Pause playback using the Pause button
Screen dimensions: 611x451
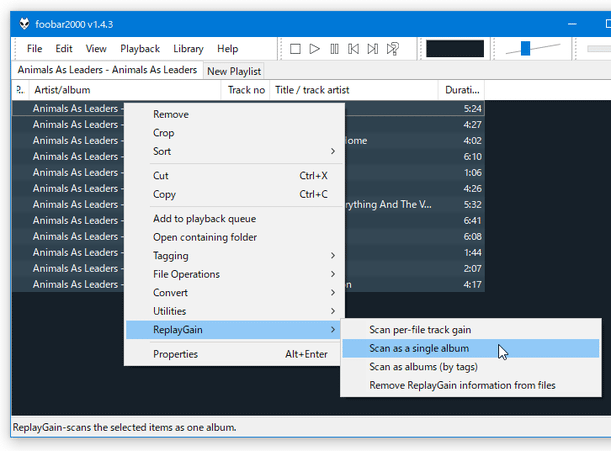pos(334,49)
